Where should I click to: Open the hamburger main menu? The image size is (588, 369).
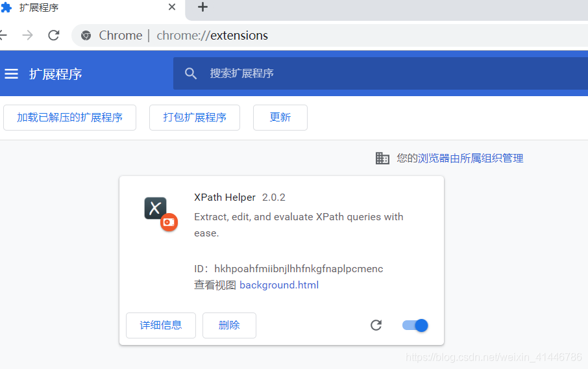point(11,73)
